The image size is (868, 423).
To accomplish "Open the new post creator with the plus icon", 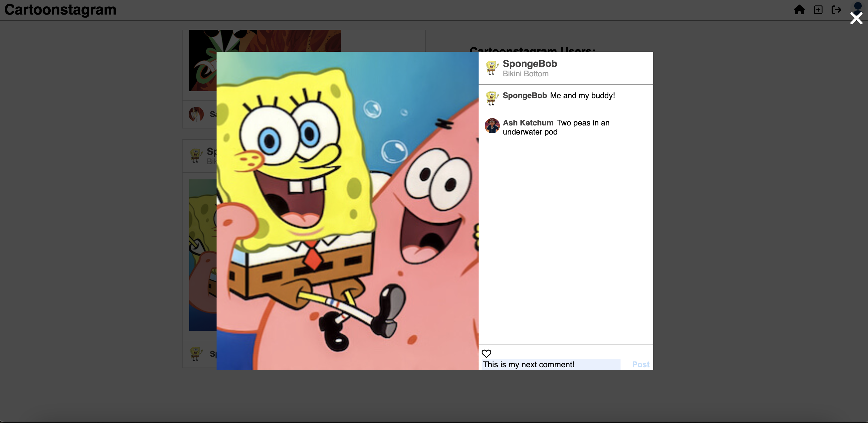I will pyautogui.click(x=818, y=10).
